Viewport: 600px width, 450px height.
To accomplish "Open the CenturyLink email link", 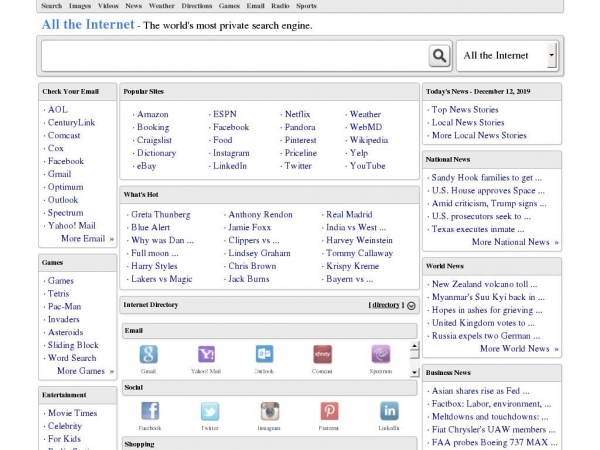I will click(x=71, y=123).
